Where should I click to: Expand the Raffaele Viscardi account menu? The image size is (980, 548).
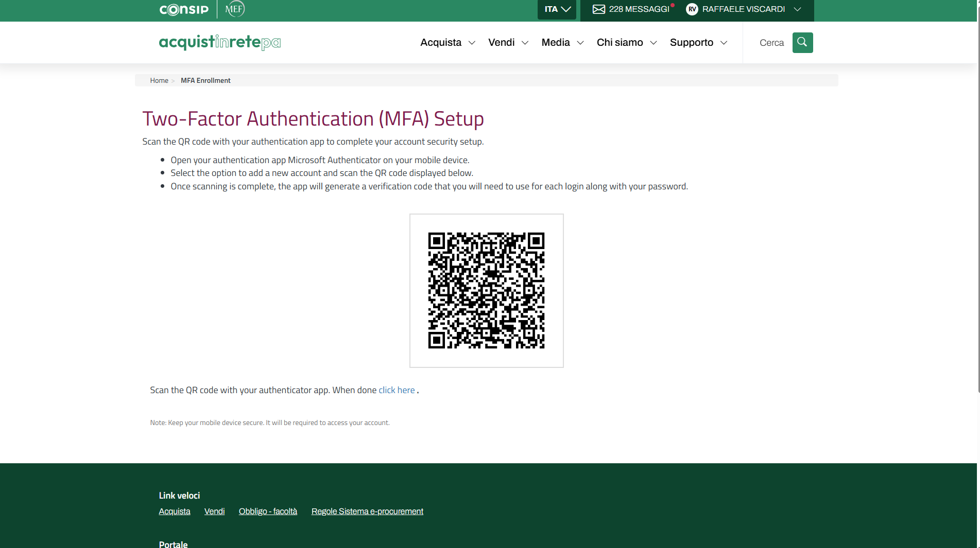click(x=797, y=9)
